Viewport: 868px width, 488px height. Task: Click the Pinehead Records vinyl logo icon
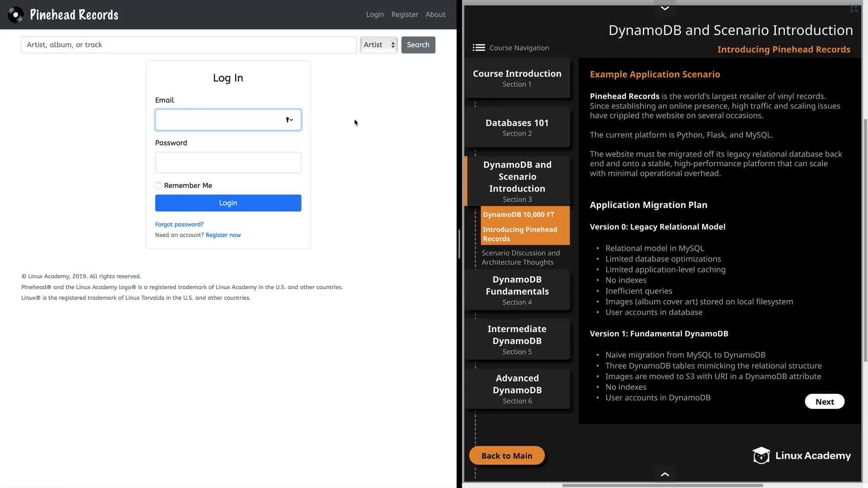(16, 15)
